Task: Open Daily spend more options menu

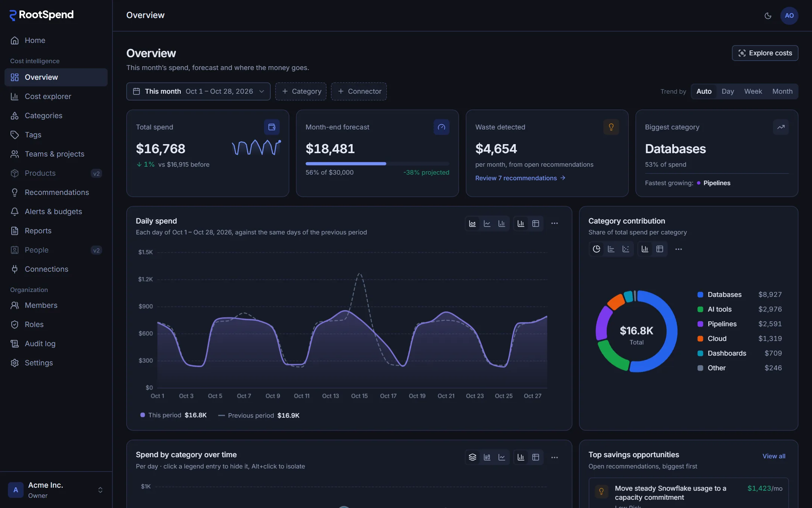Action: pyautogui.click(x=554, y=224)
